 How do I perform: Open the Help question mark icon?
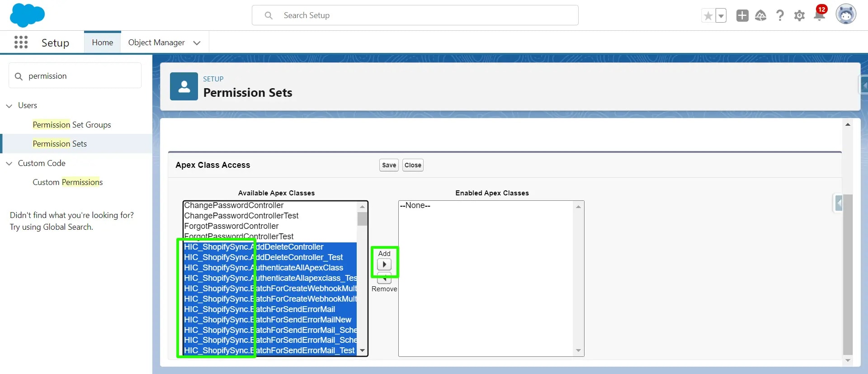780,16
